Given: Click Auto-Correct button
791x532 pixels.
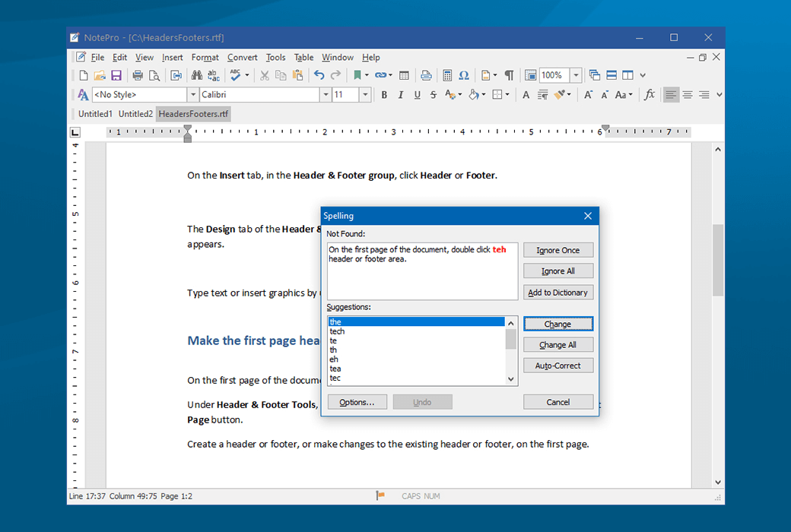Looking at the screenshot, I should [558, 366].
